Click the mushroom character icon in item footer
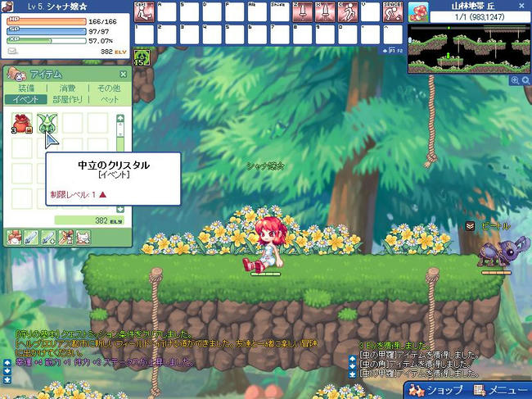 14,238
